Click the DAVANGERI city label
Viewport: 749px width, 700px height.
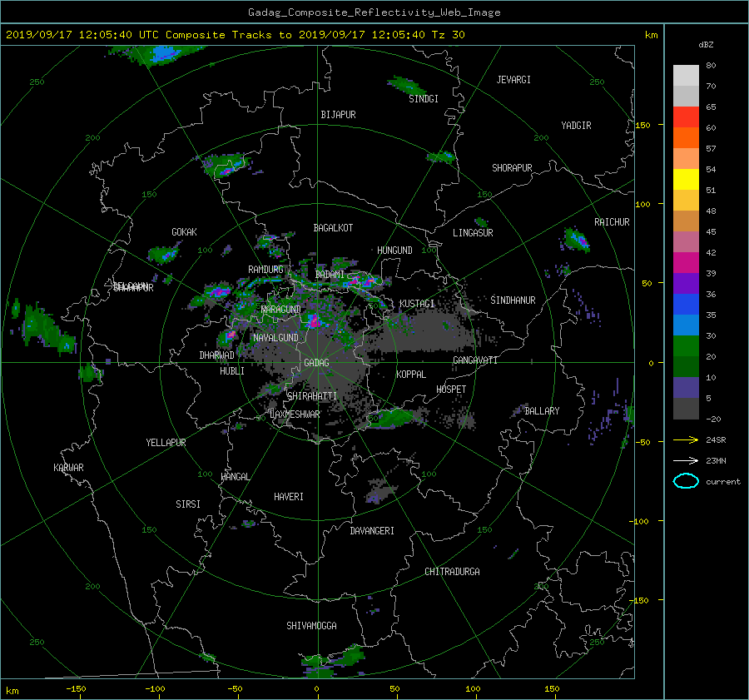pyautogui.click(x=372, y=531)
